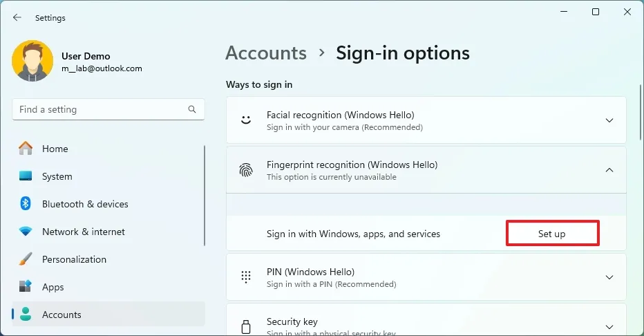644x336 pixels.
Task: Click the back arrow in Settings
Action: pyautogui.click(x=17, y=17)
